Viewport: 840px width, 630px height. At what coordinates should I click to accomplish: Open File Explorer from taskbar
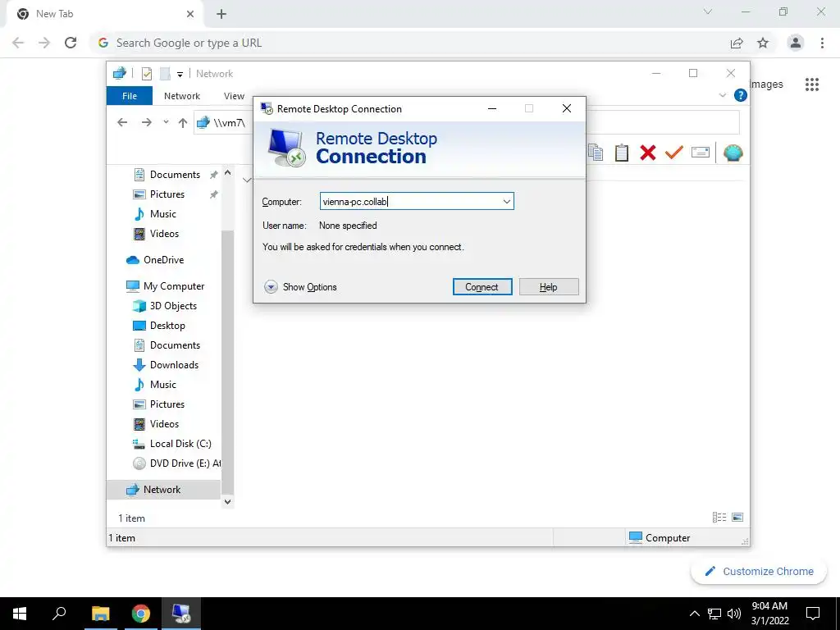(100, 614)
